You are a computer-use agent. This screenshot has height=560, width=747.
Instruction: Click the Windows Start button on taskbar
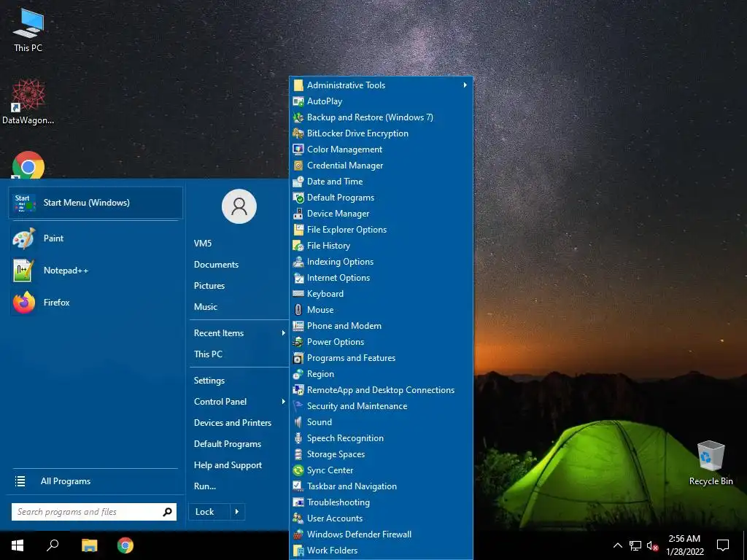click(18, 545)
